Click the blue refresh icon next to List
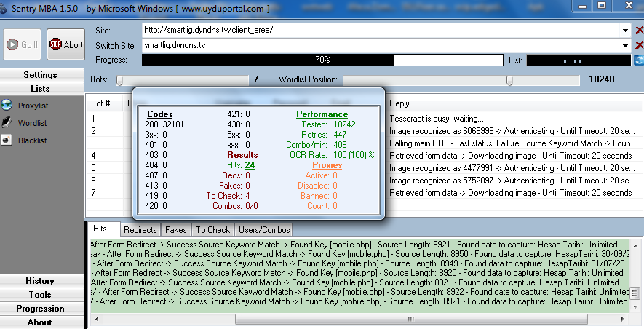Image resolution: width=644 pixels, height=329 pixels. pyautogui.click(x=638, y=60)
